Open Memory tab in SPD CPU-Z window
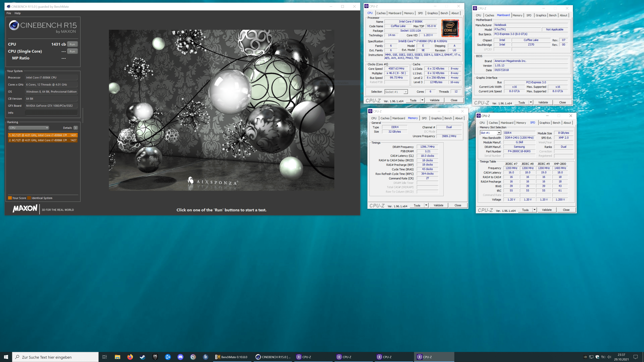This screenshot has height=362, width=644. (x=521, y=123)
